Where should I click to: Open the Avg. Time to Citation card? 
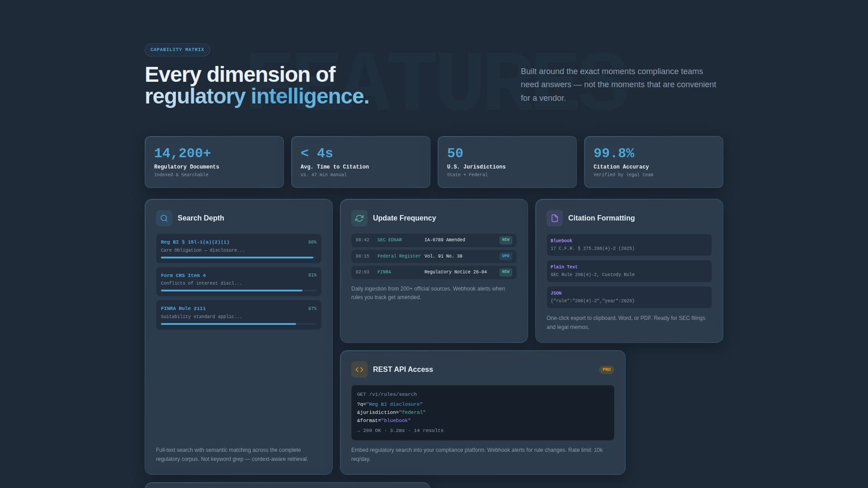click(x=361, y=162)
